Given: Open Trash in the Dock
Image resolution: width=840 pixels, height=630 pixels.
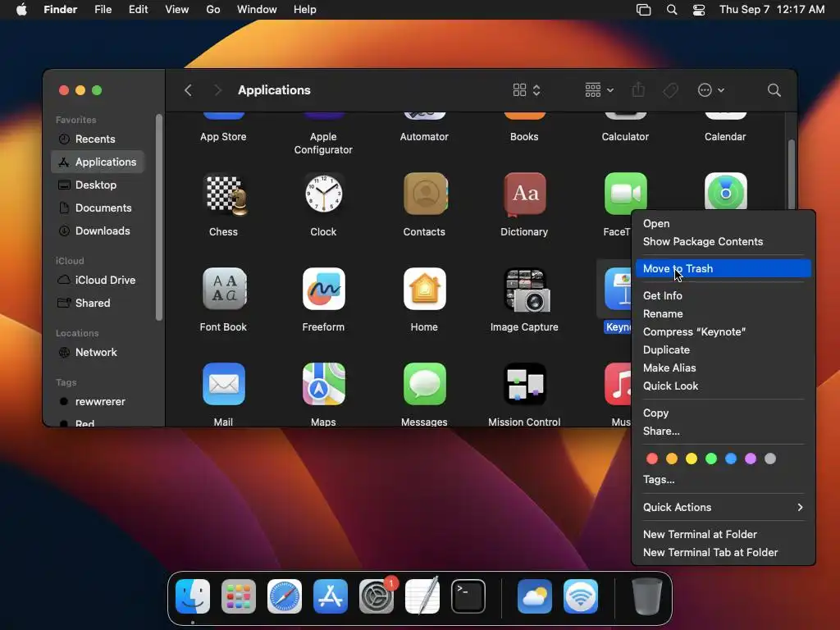Looking at the screenshot, I should click(x=647, y=596).
